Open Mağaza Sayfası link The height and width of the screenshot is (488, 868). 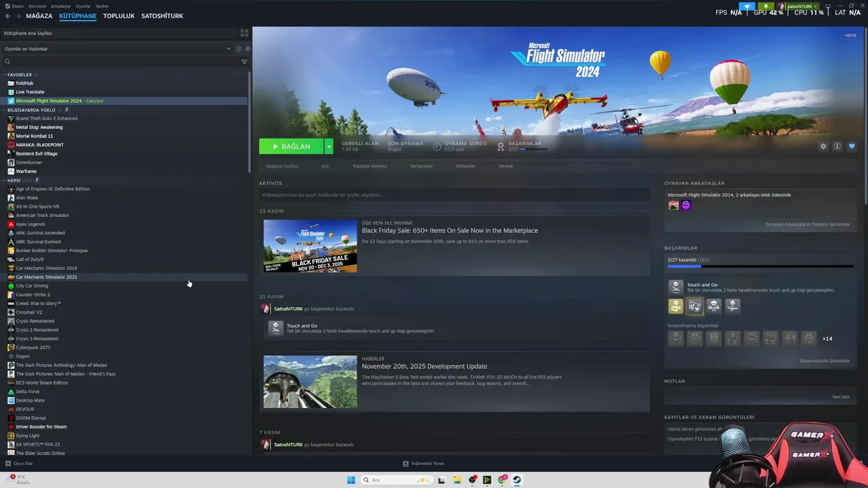pos(282,166)
